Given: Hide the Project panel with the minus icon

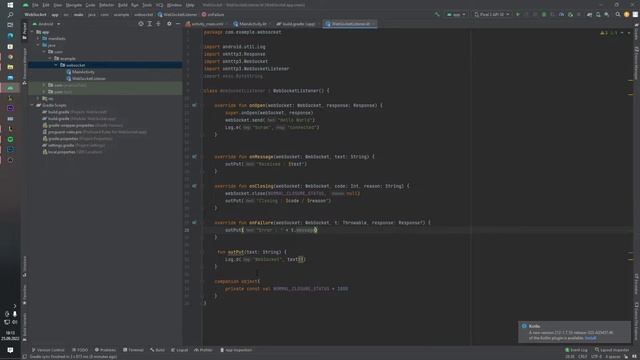Looking at the screenshot, I should (x=178, y=24).
